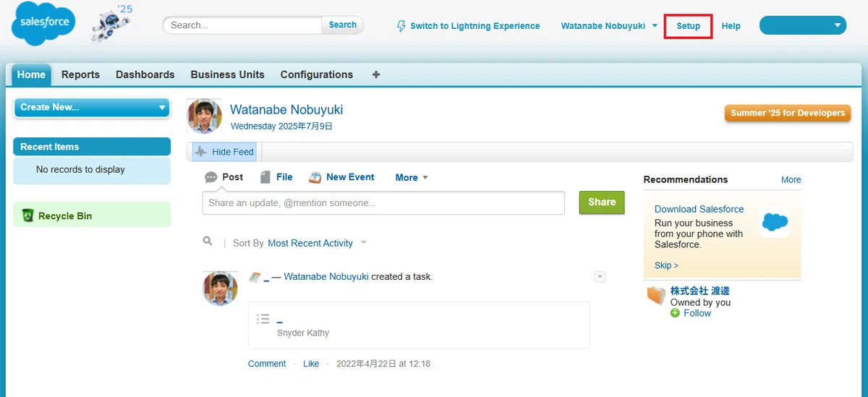Click the post timestamp 2022年4月22日 at 12:18
Image resolution: width=868 pixels, height=397 pixels.
tap(383, 364)
